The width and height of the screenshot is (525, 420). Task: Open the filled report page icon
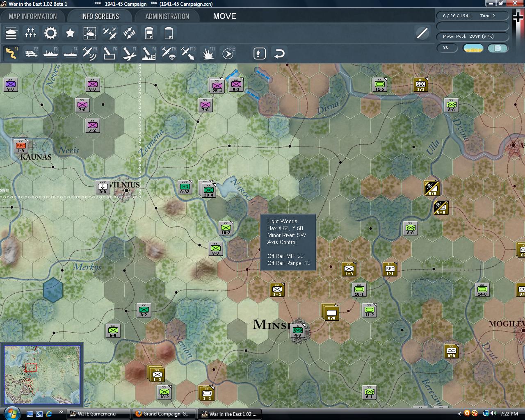(x=149, y=33)
